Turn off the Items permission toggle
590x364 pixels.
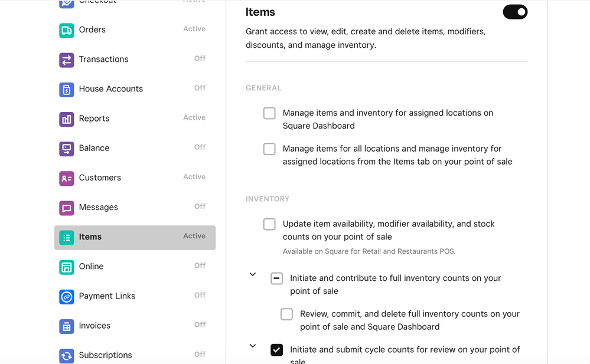pos(514,12)
